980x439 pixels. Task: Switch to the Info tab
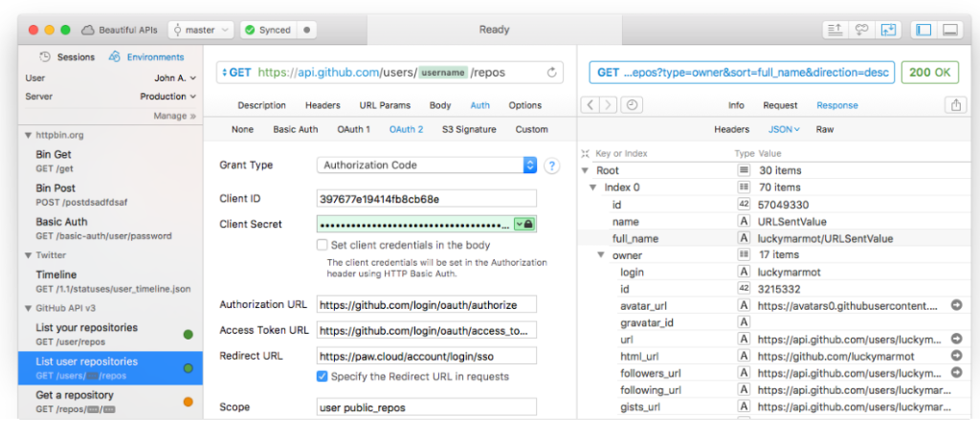pyautogui.click(x=736, y=105)
